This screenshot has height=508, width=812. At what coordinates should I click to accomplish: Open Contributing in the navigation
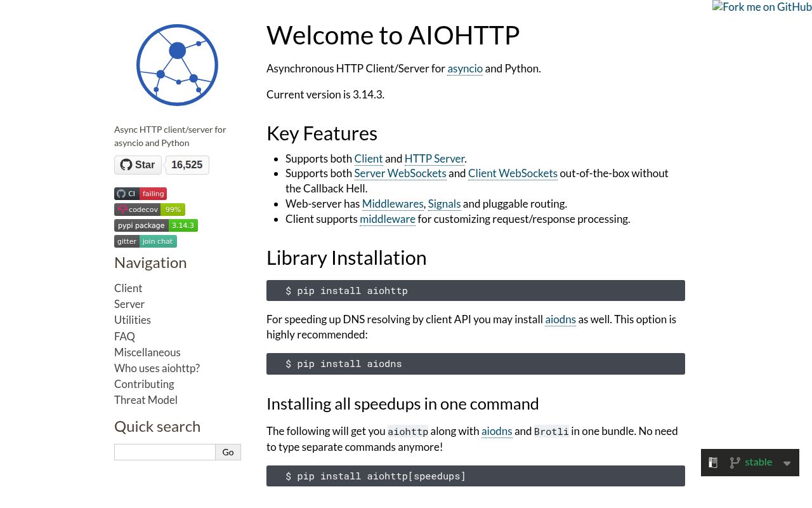pyautogui.click(x=144, y=384)
